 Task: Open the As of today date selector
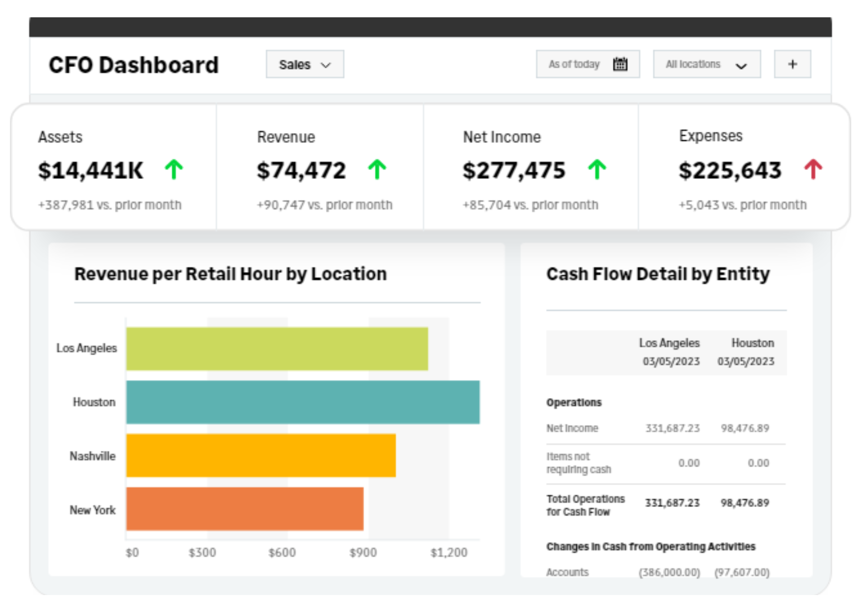pyautogui.click(x=587, y=63)
